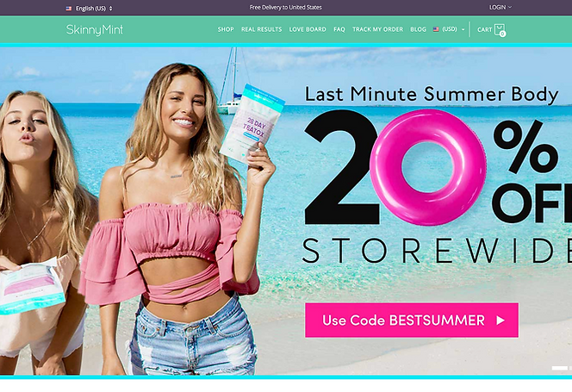Open the shopping cart bag icon

point(500,29)
